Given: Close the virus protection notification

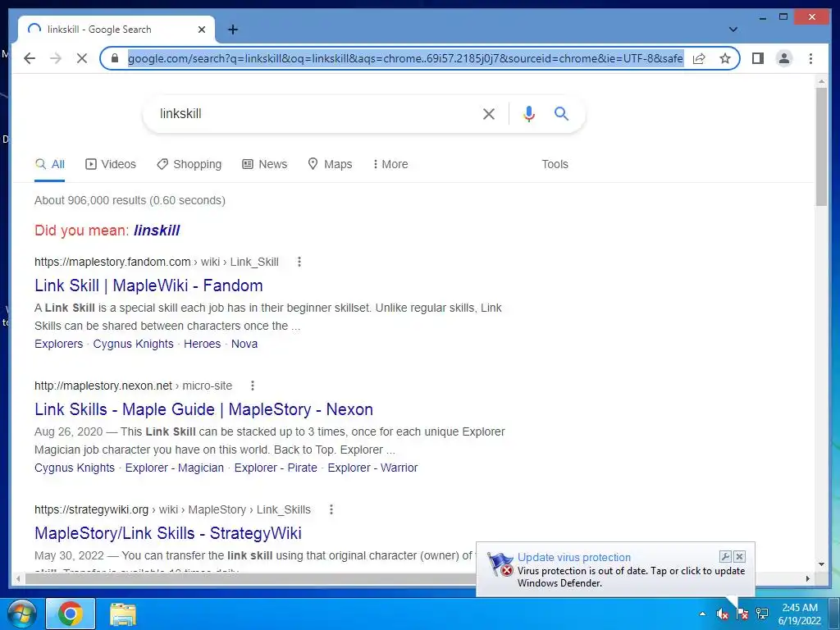Looking at the screenshot, I should pos(739,557).
